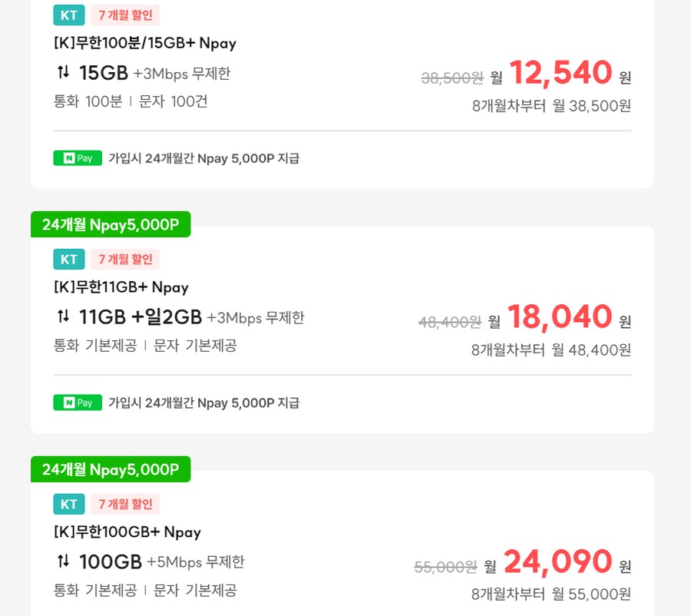691x616 pixels.
Task: Click the KT carrier icon on the 15GB plan
Action: (68, 15)
